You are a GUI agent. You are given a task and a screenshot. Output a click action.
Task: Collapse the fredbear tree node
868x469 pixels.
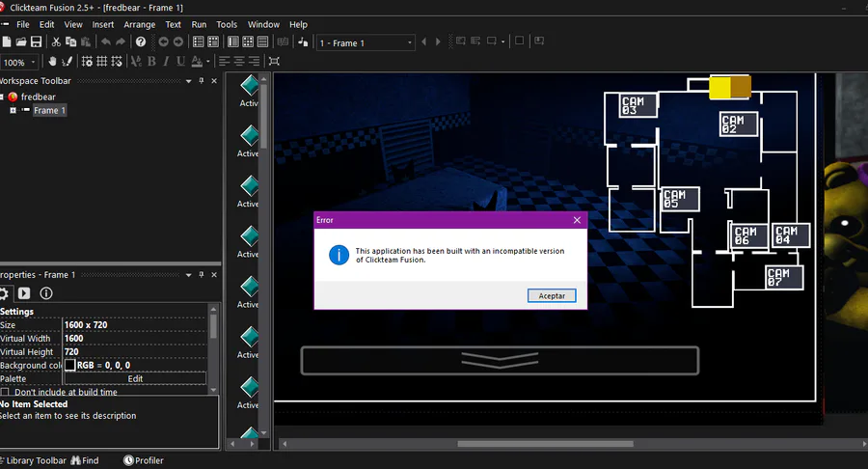(2, 97)
